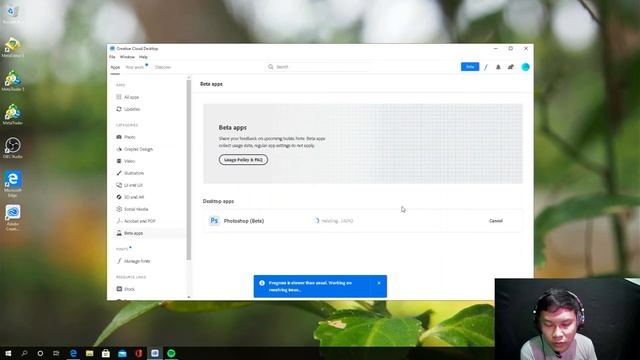Viewport: 640px width, 360px height.
Task: Select Beta apps in the sidebar
Action: click(x=133, y=233)
